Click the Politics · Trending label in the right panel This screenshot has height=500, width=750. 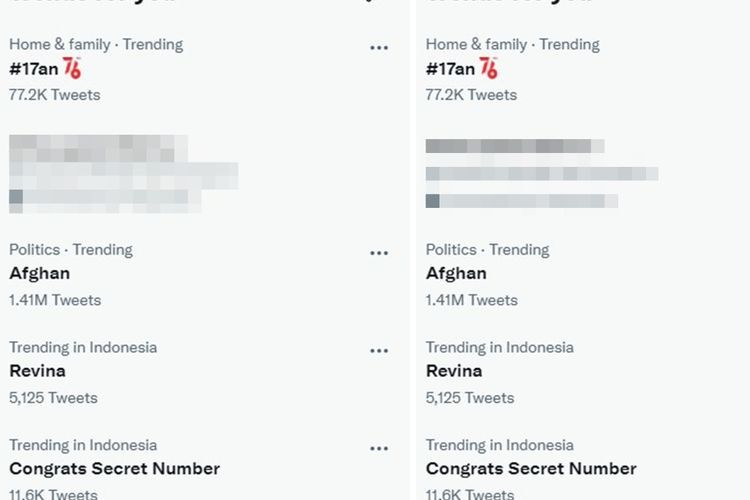tap(487, 250)
